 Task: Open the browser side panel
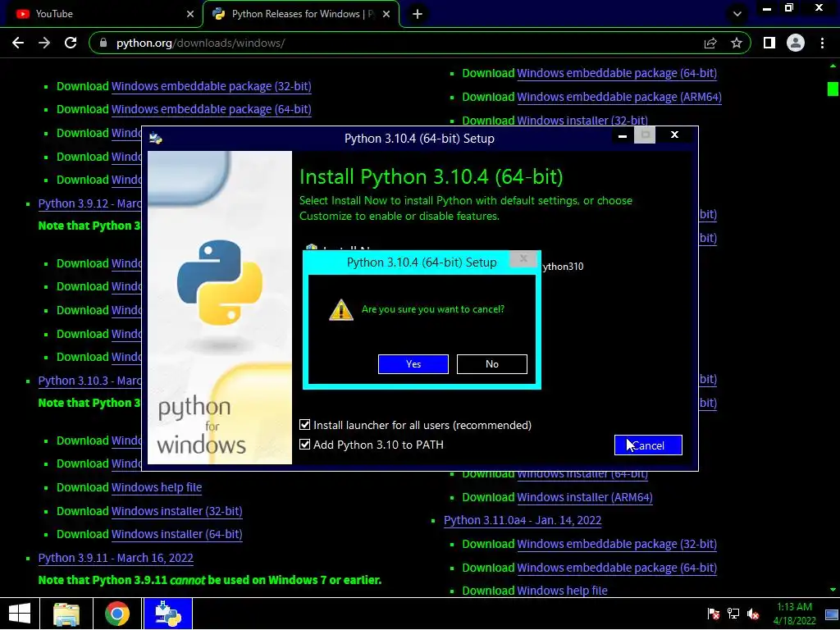tap(769, 43)
